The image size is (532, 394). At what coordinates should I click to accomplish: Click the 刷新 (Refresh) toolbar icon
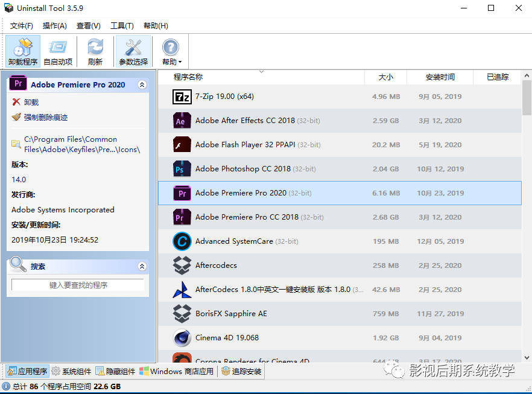pos(95,51)
